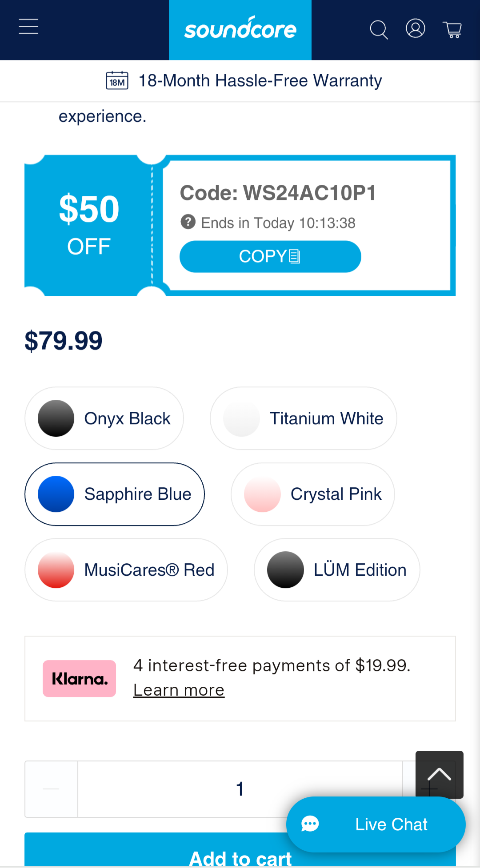Open Klarna Learn more link
480x868 pixels.
pos(179,690)
